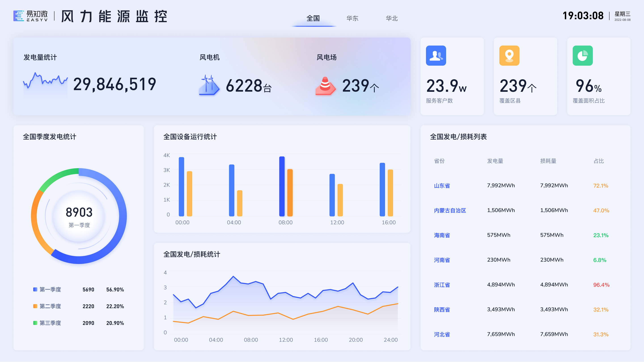Click the 河北省 row name
Image resolution: width=644 pixels, height=362 pixels.
coord(442,334)
